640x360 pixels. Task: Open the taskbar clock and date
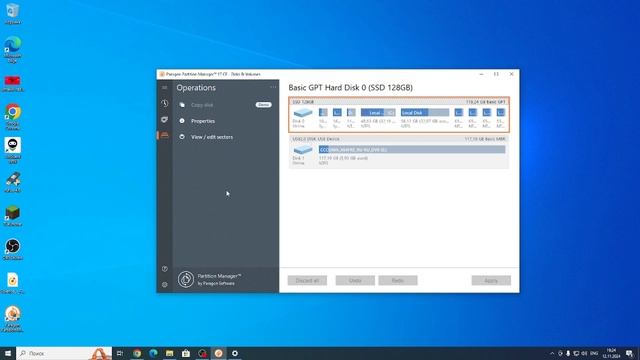[611, 353]
